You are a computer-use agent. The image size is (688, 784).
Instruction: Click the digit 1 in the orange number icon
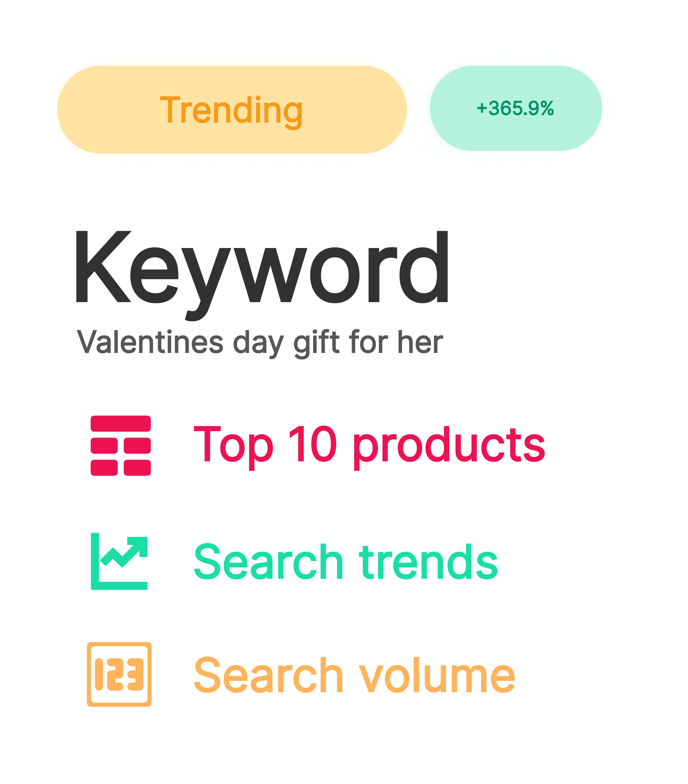(x=99, y=674)
